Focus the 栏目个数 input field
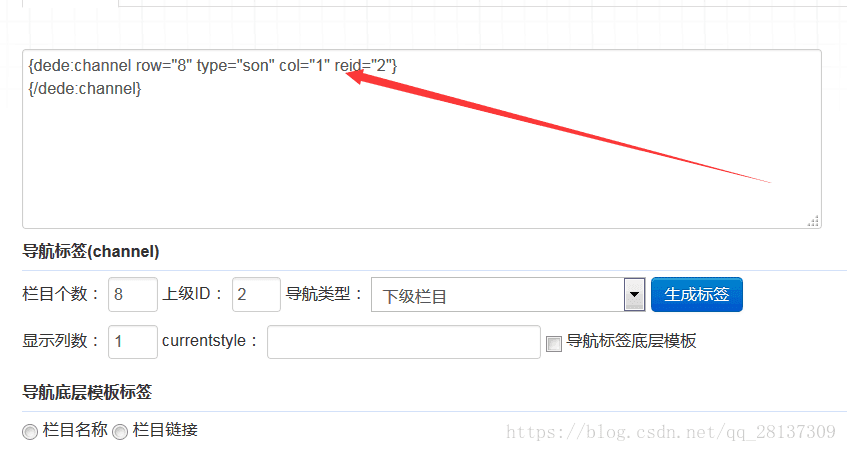The height and width of the screenshot is (452, 847). pyautogui.click(x=133, y=294)
